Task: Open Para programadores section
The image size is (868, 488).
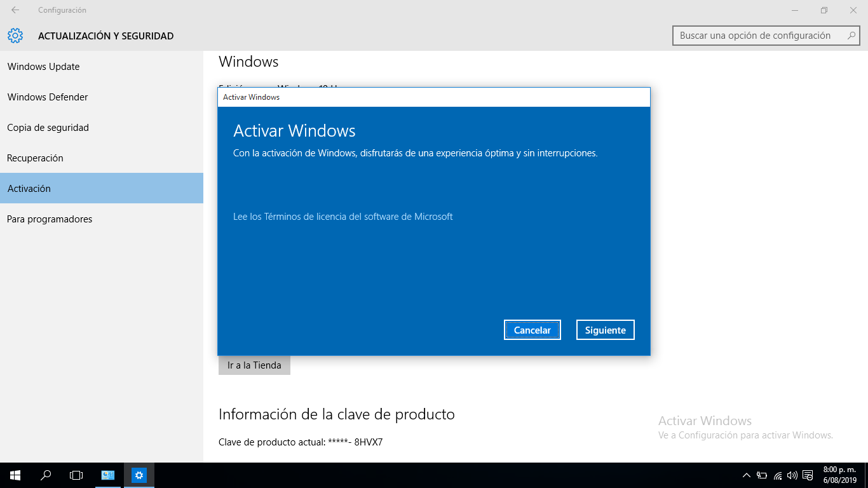Action: 102,219
